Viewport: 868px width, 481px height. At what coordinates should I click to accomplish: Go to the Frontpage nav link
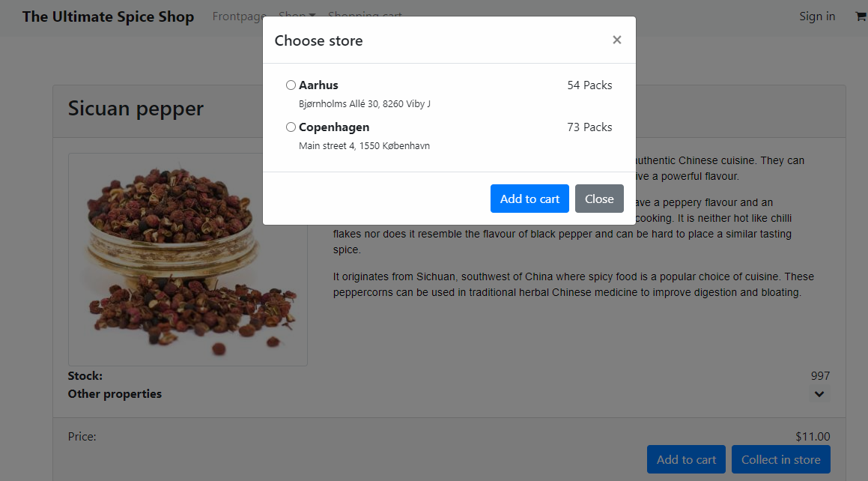239,16
